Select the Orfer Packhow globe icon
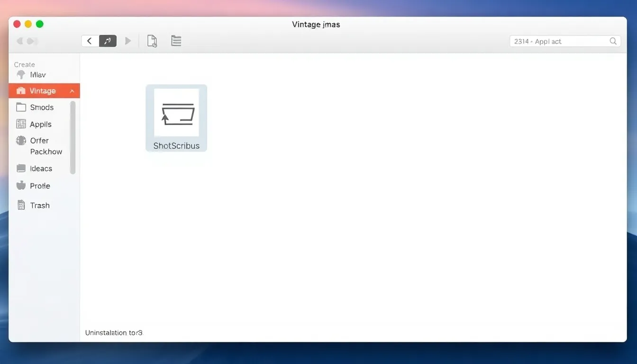637x364 pixels. point(21,141)
